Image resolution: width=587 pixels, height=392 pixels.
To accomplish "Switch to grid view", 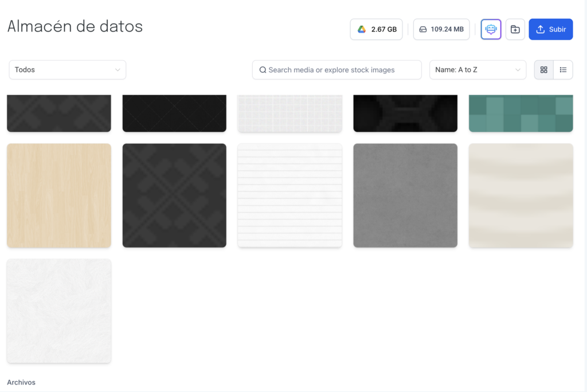I will 544,70.
